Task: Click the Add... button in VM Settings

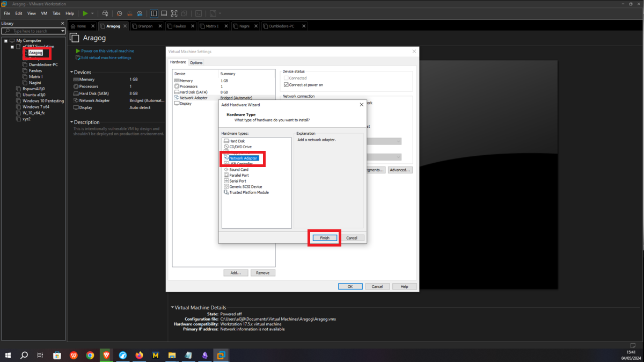Action: [x=236, y=273]
